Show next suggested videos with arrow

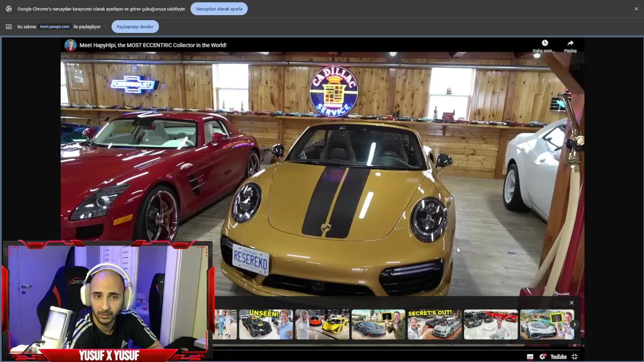click(574, 324)
